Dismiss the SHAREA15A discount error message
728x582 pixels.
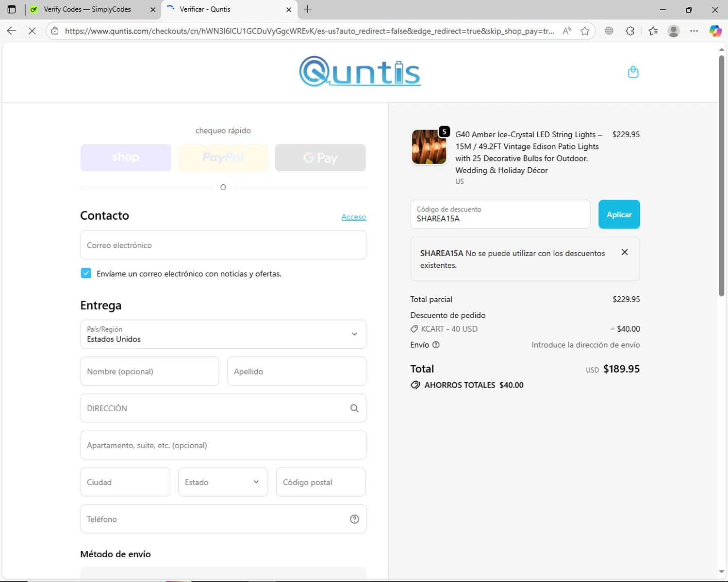click(x=625, y=252)
